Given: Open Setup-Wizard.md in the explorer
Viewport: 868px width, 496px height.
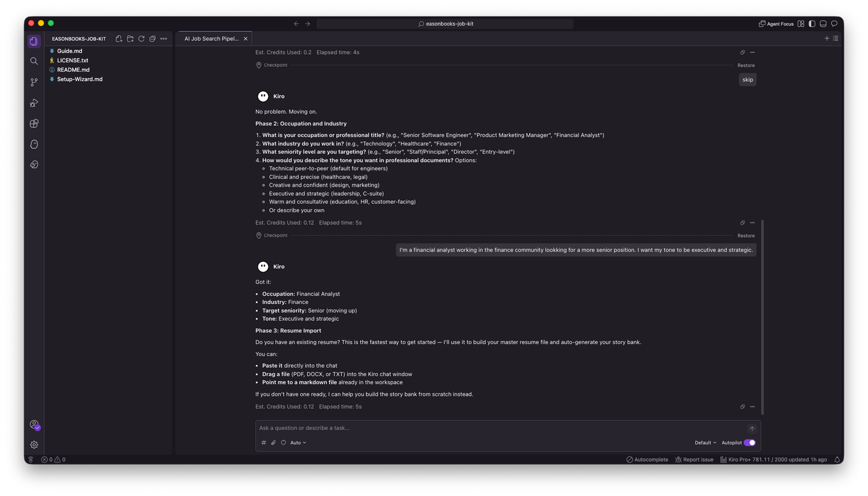Looking at the screenshot, I should click(x=80, y=79).
